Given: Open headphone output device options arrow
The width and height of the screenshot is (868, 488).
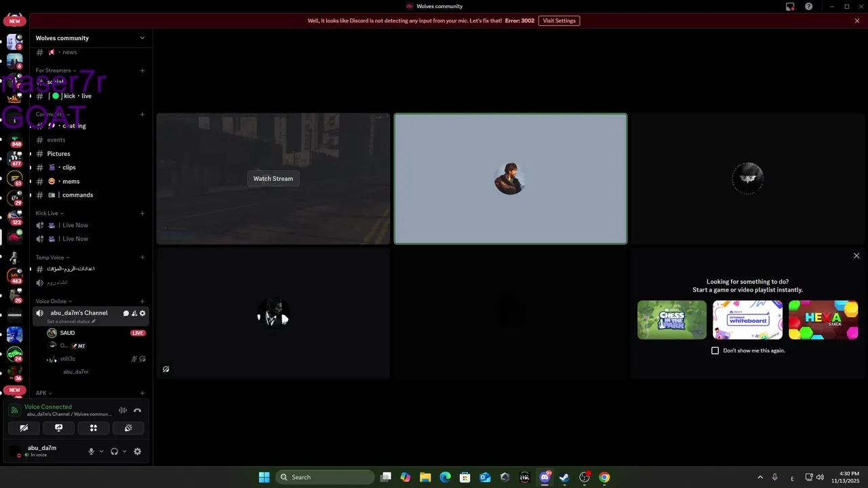Looking at the screenshot, I should pyautogui.click(x=124, y=451).
